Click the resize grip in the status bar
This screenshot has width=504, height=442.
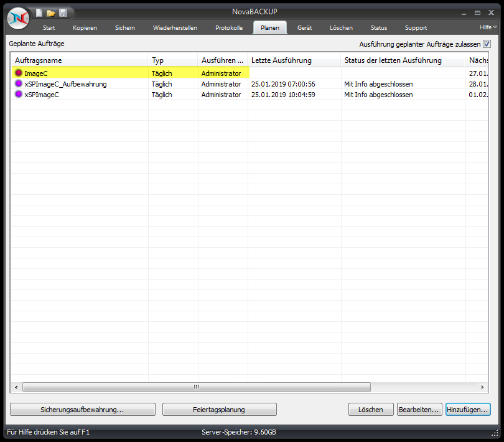pos(495,433)
